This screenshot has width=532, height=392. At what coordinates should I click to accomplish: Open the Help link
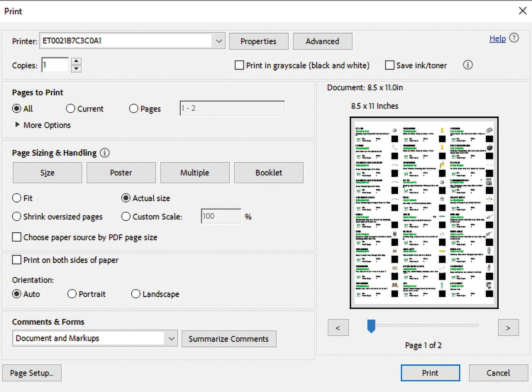pos(497,39)
